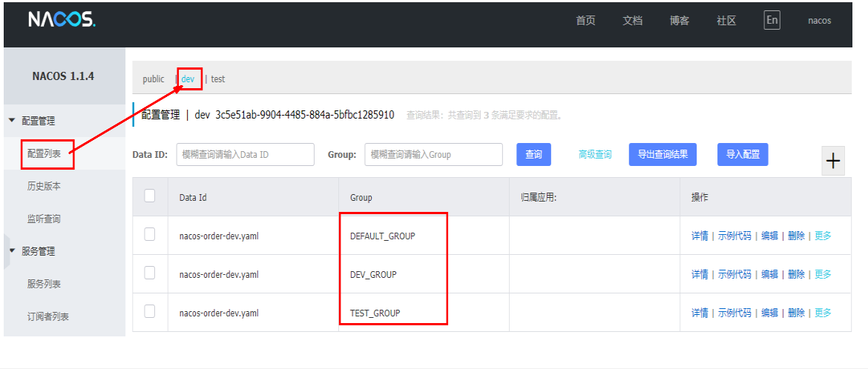Check the DEFAULT_GROUP row checkbox
Screen dimensions: 868x369
(149, 235)
